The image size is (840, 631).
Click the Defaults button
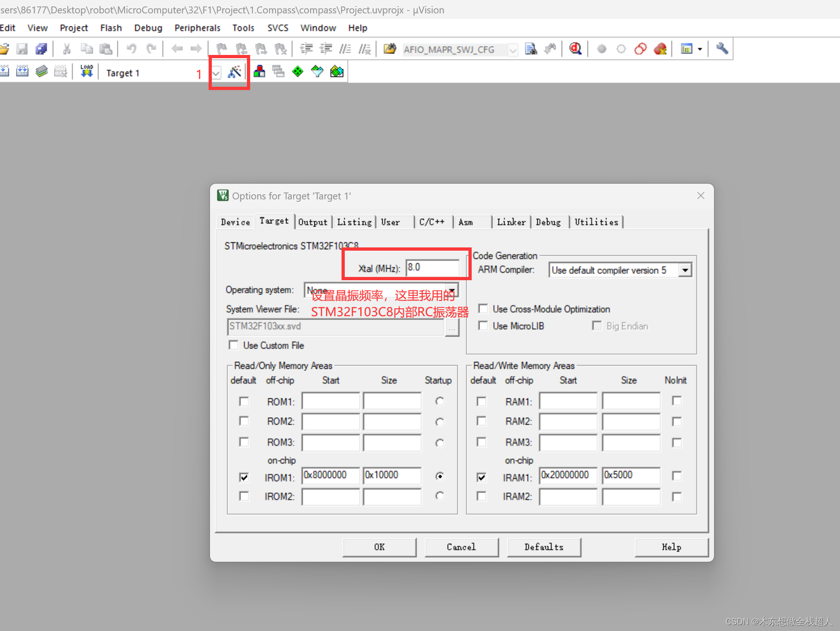click(x=544, y=547)
